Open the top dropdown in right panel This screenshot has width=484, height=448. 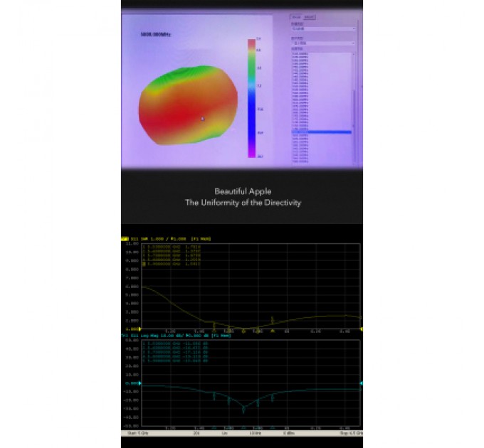tap(322, 29)
